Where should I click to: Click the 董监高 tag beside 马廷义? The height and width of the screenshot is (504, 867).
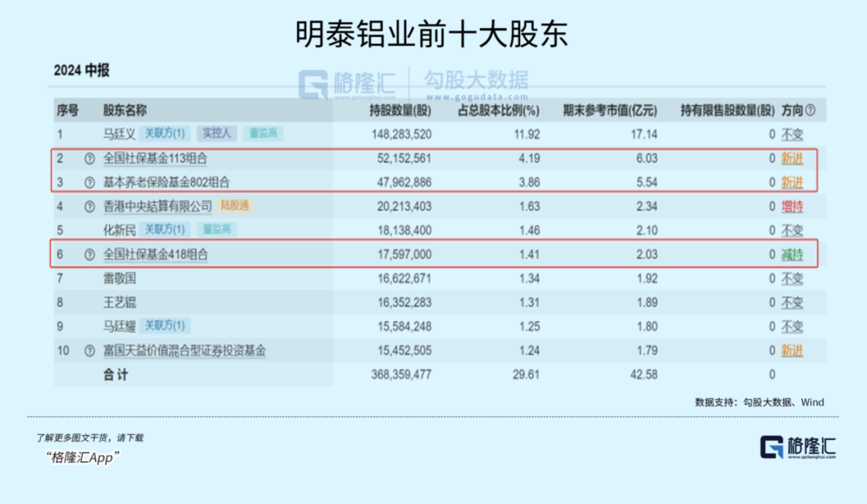263,133
